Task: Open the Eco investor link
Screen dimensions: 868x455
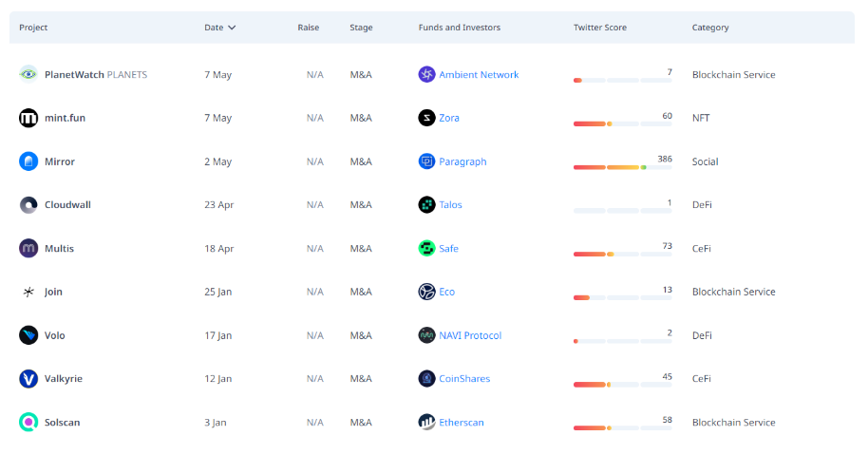Action: pos(446,292)
